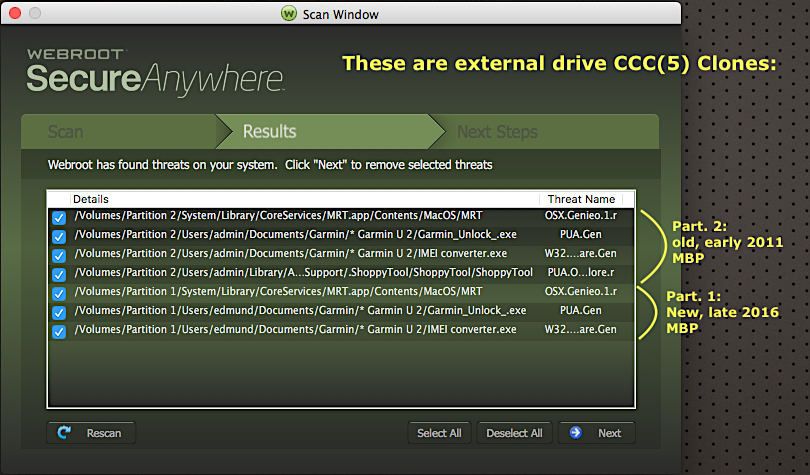The image size is (810, 475).
Task: Select the Results tab
Action: point(269,132)
